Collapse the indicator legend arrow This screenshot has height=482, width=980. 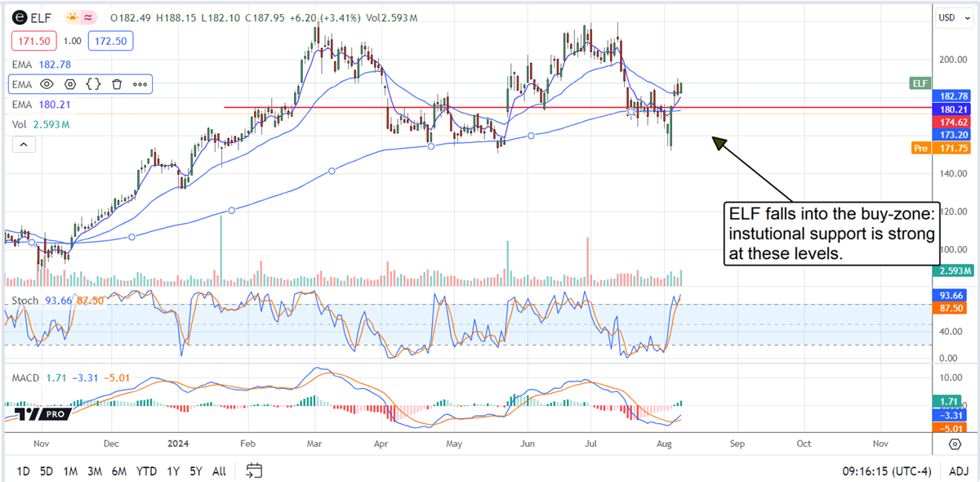click(x=23, y=145)
